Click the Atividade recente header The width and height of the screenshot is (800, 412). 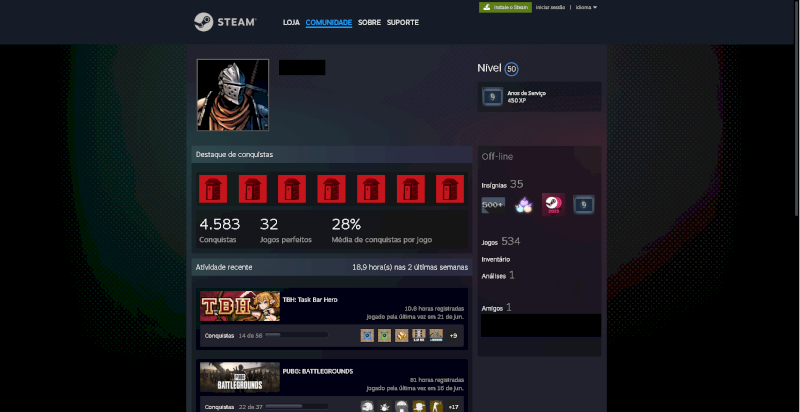pyautogui.click(x=224, y=267)
